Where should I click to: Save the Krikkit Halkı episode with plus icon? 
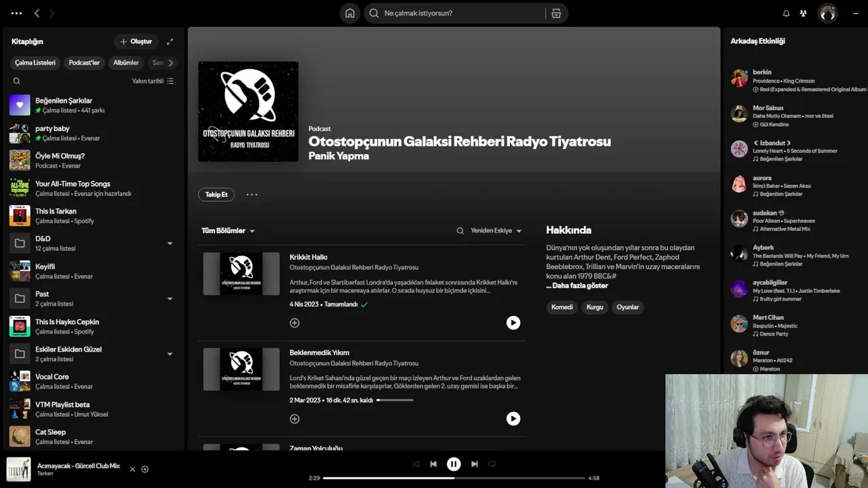pyautogui.click(x=294, y=323)
